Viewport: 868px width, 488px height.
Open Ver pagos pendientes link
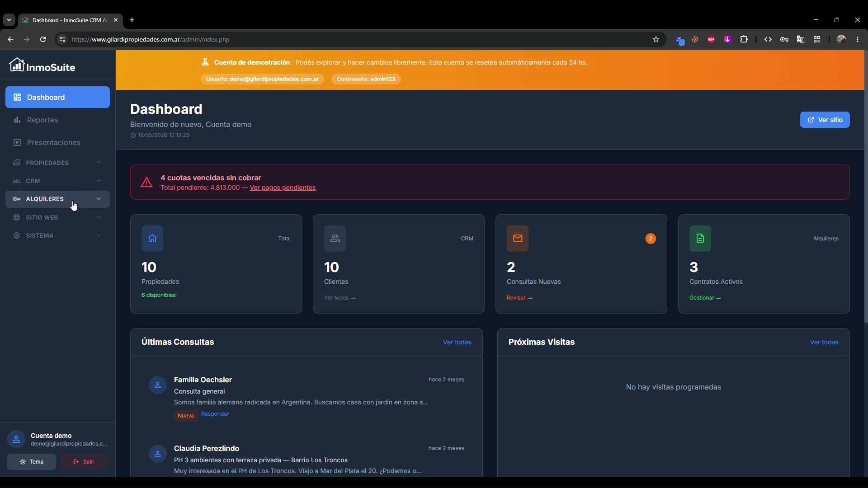283,188
